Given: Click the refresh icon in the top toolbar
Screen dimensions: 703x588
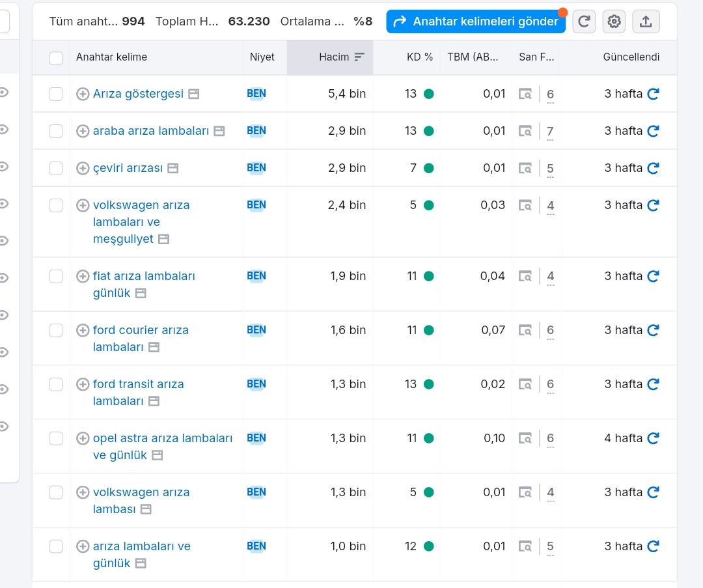Looking at the screenshot, I should pyautogui.click(x=584, y=21).
